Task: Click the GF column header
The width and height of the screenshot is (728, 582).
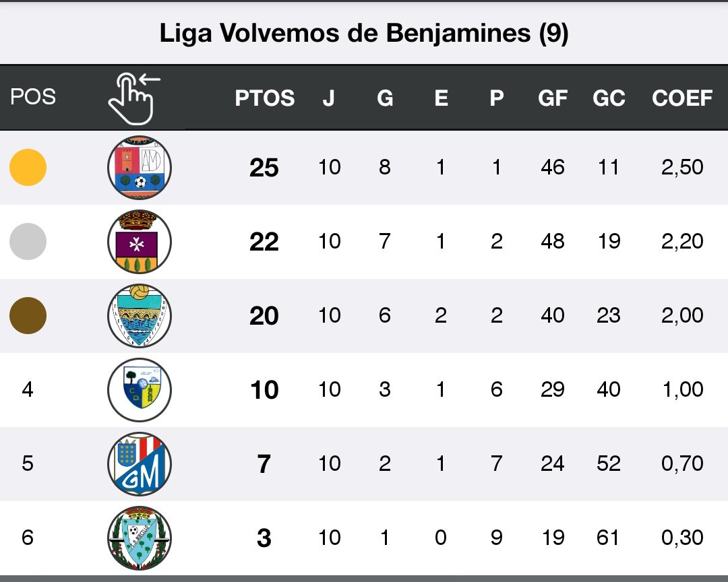Action: (553, 98)
